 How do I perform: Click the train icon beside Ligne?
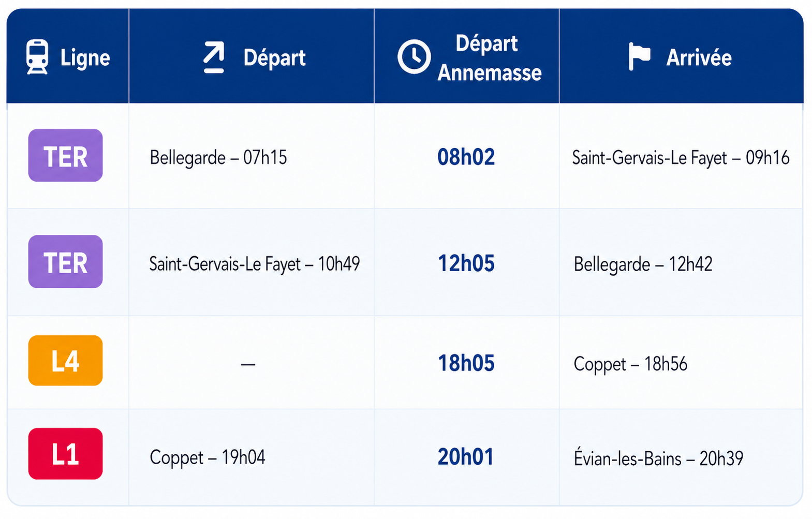point(37,57)
